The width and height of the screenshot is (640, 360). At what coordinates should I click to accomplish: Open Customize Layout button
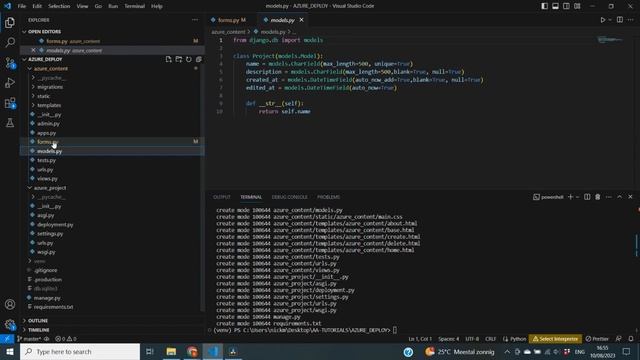(x=577, y=6)
